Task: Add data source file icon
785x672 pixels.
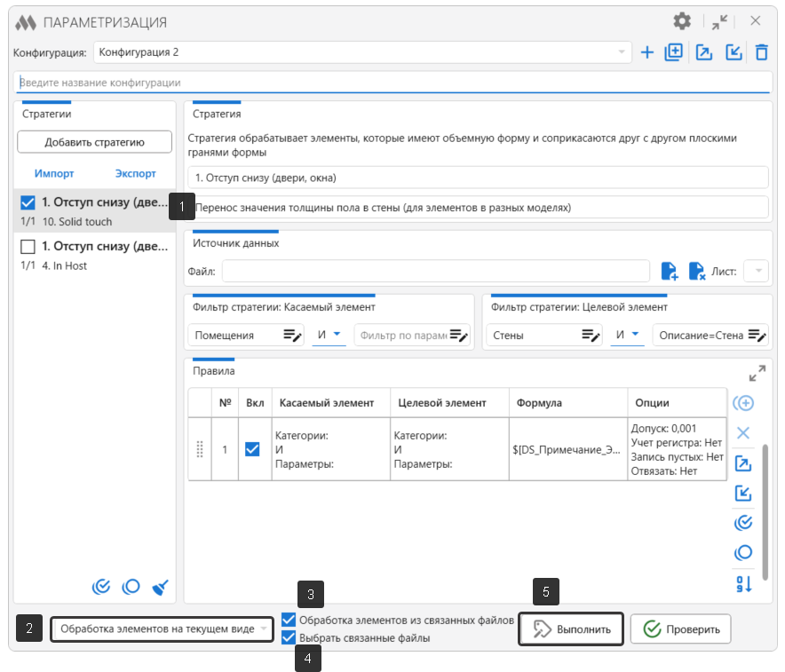Action: point(670,272)
